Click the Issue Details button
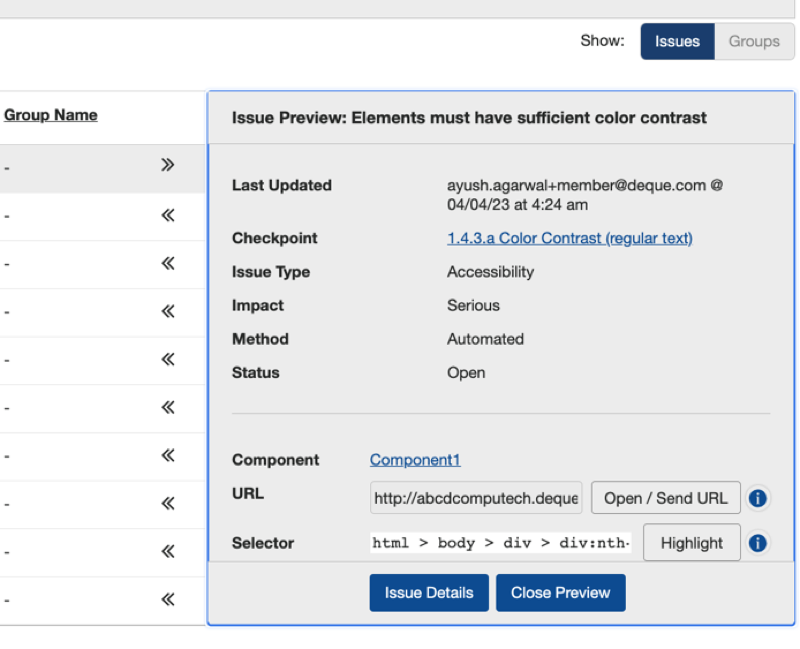This screenshot has height=649, width=800. click(429, 593)
